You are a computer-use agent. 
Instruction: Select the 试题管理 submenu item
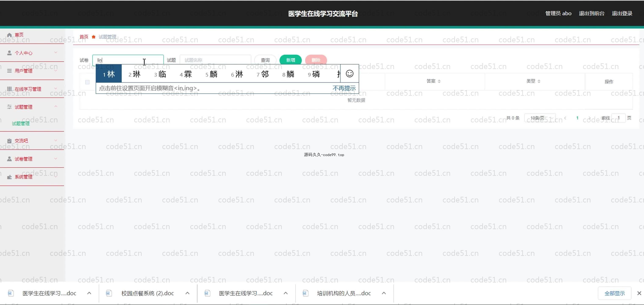pos(21,123)
